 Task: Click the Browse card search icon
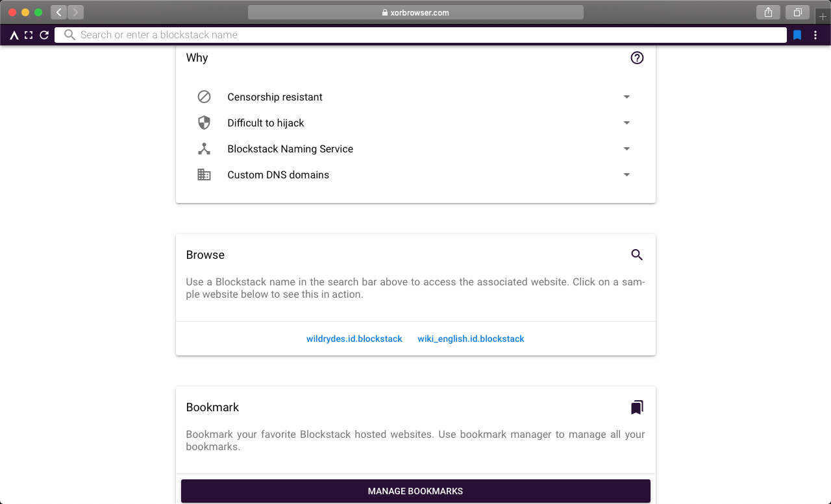[x=637, y=255]
